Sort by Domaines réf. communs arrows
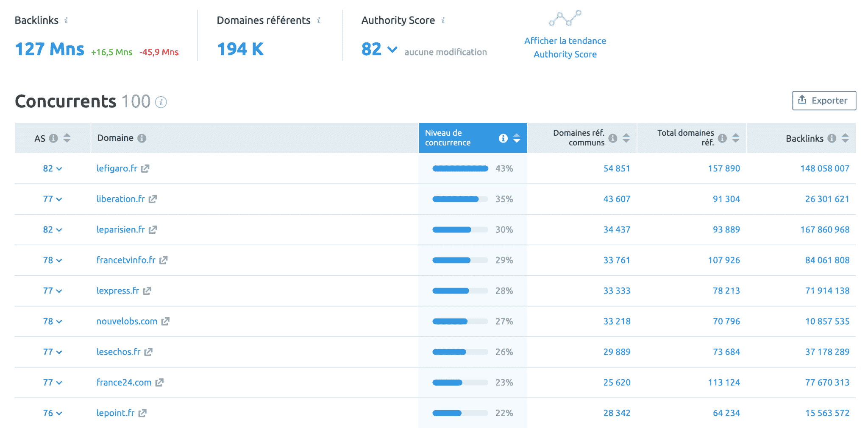This screenshot has height=428, width=868. coord(626,138)
